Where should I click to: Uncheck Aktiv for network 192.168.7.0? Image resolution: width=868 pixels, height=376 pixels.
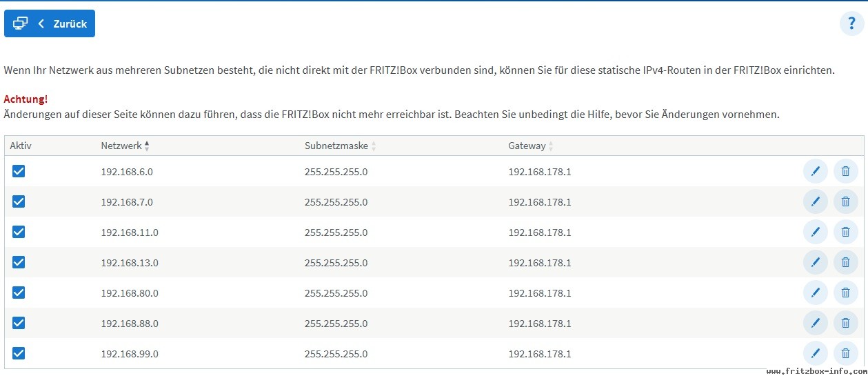tap(19, 201)
